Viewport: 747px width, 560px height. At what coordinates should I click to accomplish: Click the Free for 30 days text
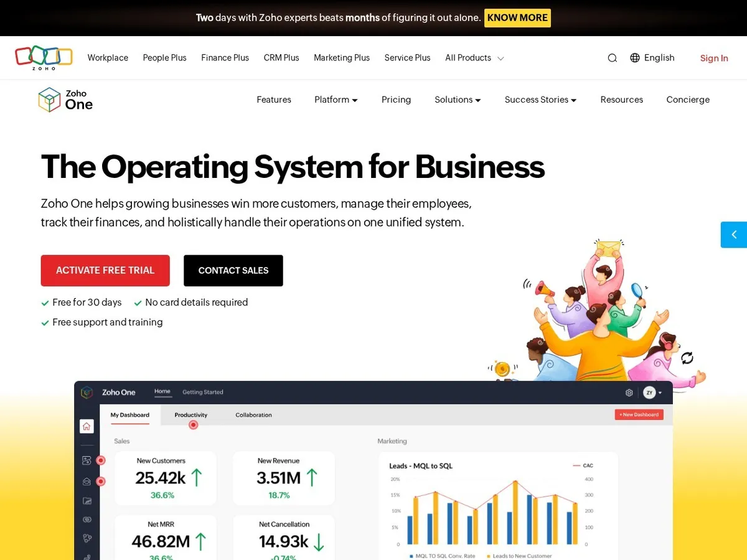(x=87, y=302)
